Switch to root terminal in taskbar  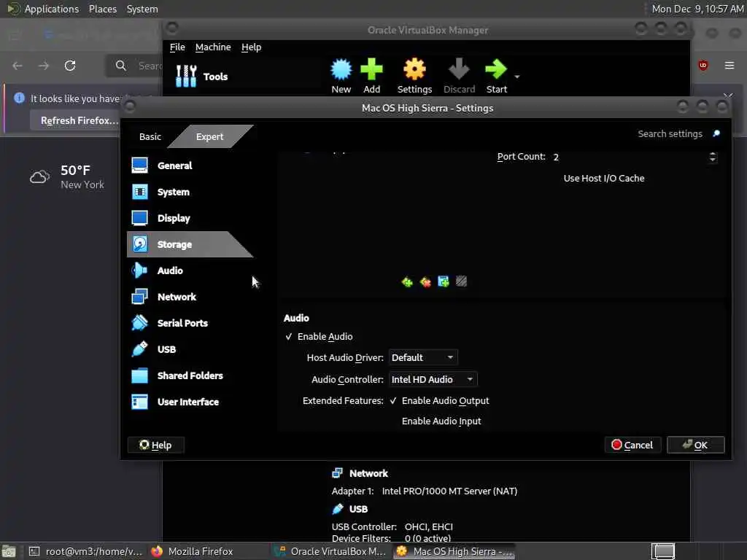pyautogui.click(x=86, y=551)
